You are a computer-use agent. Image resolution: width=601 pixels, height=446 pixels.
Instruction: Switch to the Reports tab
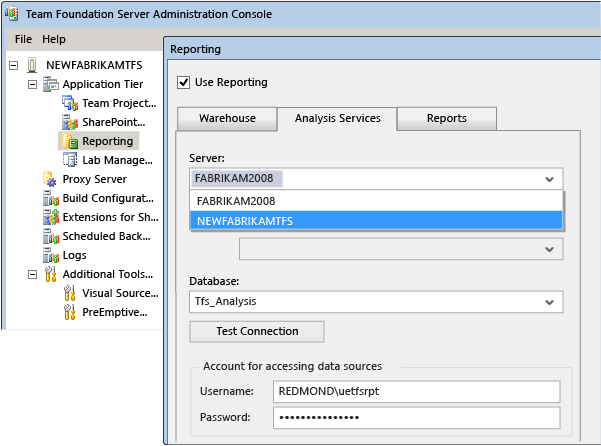[447, 118]
